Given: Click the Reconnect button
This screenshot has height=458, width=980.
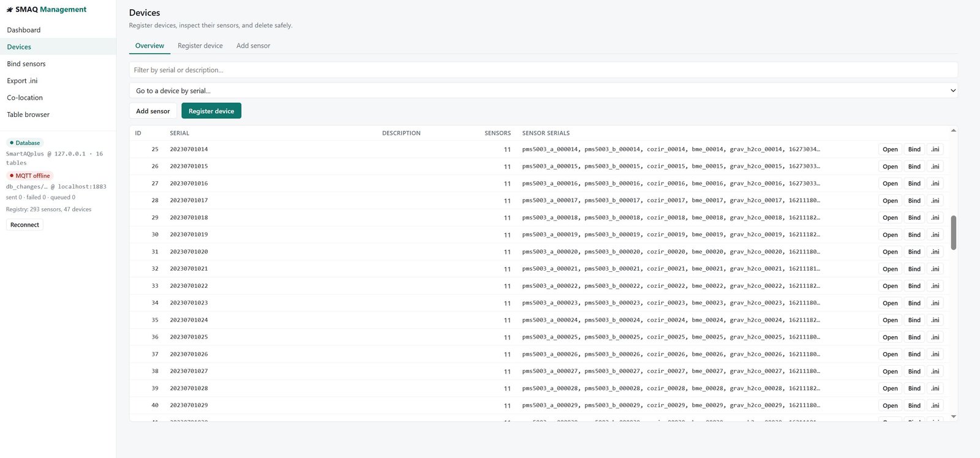Looking at the screenshot, I should tap(24, 225).
